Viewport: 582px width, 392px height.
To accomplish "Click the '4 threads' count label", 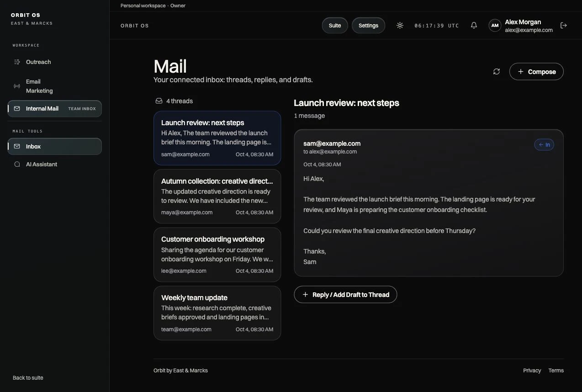I will [x=180, y=101].
